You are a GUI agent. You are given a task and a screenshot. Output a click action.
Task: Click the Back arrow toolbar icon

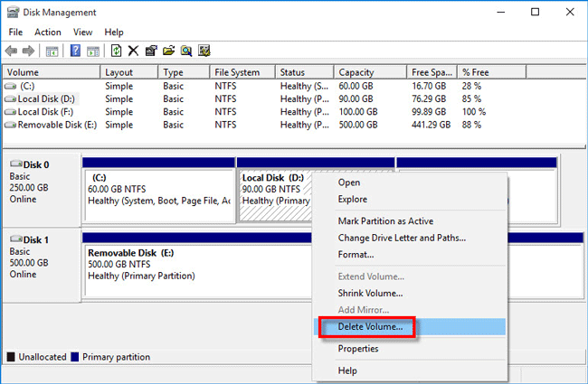pyautogui.click(x=11, y=51)
